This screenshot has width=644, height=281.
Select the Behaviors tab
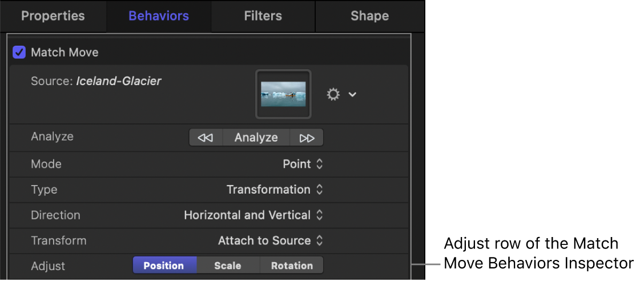click(x=158, y=16)
